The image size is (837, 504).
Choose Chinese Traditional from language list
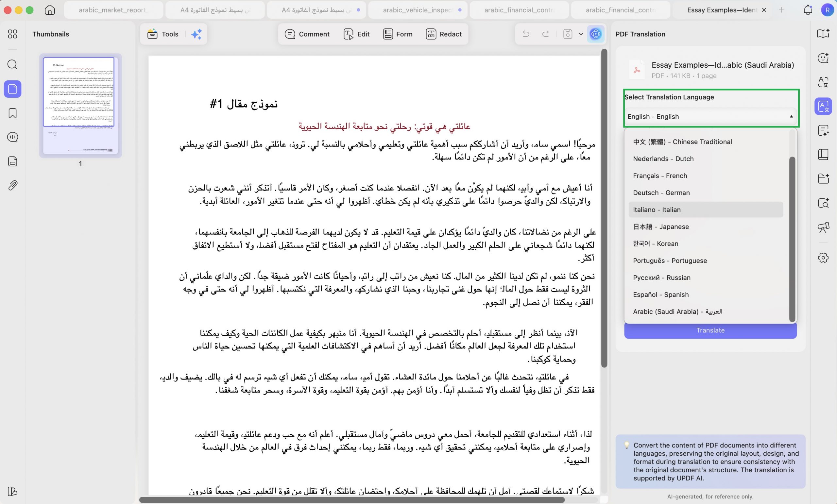pos(706,142)
